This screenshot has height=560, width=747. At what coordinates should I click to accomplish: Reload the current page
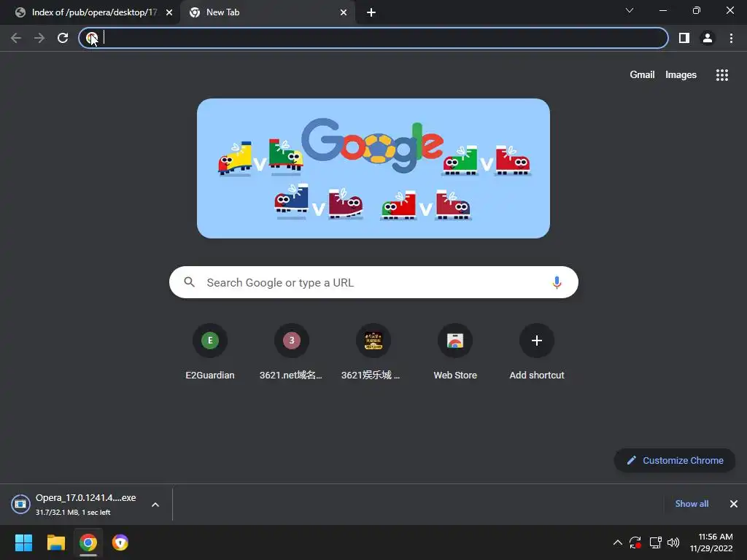(x=63, y=38)
